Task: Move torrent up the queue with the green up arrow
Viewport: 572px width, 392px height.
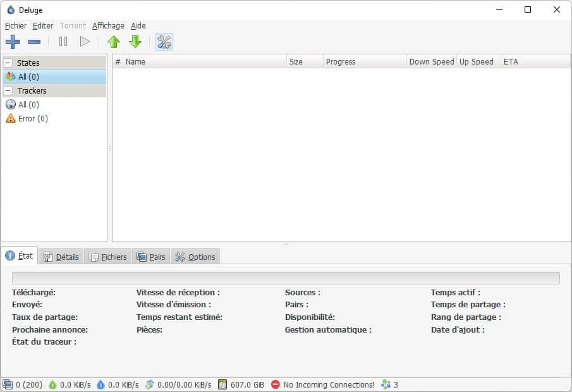Action: pos(114,42)
